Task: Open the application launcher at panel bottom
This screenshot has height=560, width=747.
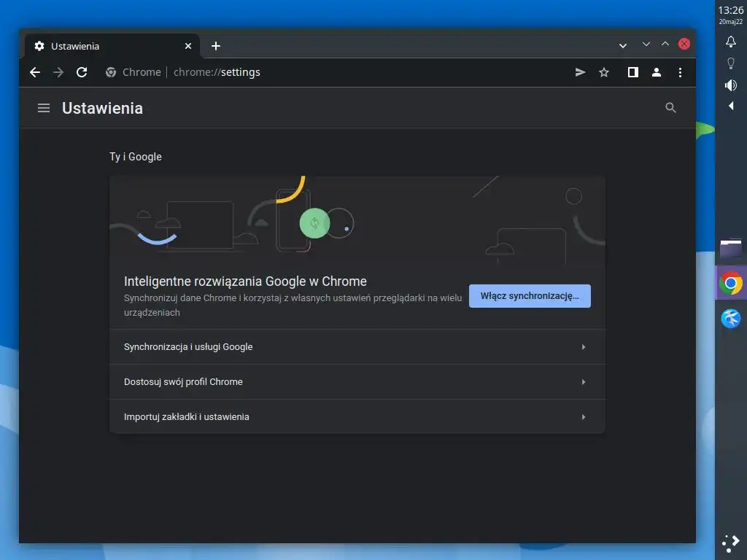Action: point(731,542)
